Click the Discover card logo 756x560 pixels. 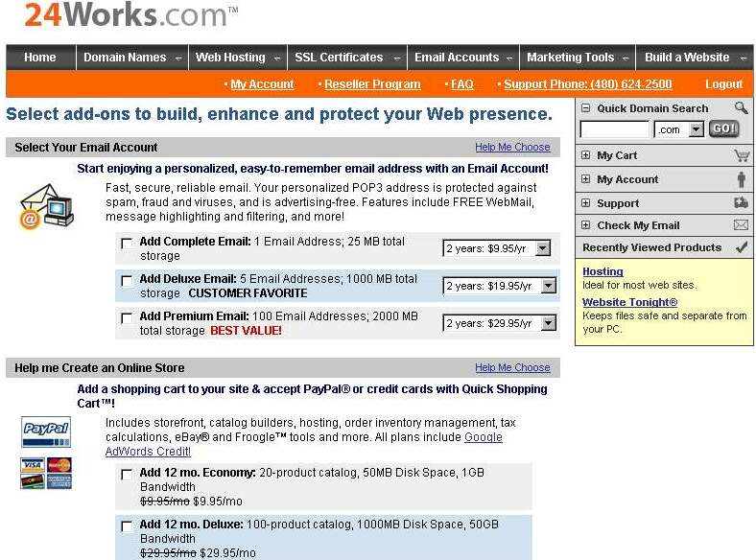click(33, 481)
